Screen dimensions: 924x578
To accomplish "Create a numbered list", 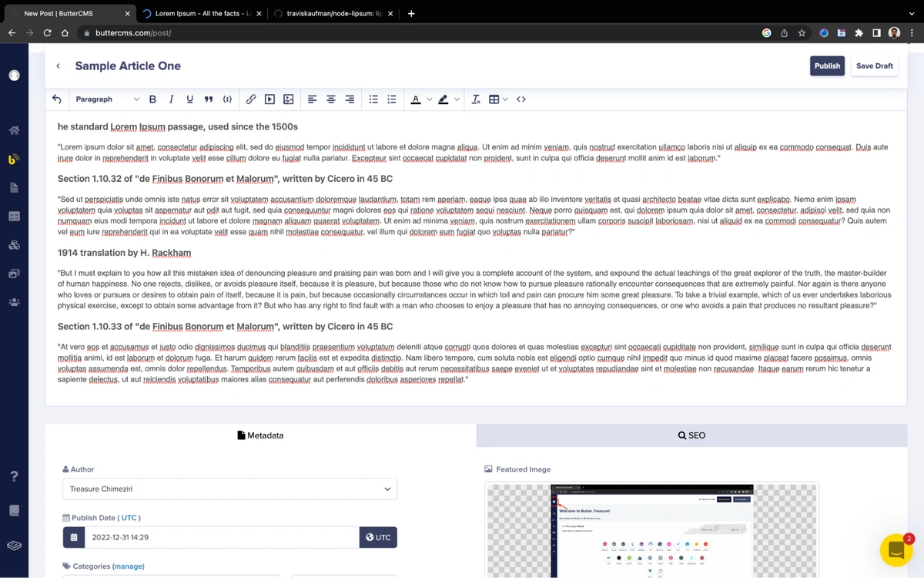I will pos(392,99).
